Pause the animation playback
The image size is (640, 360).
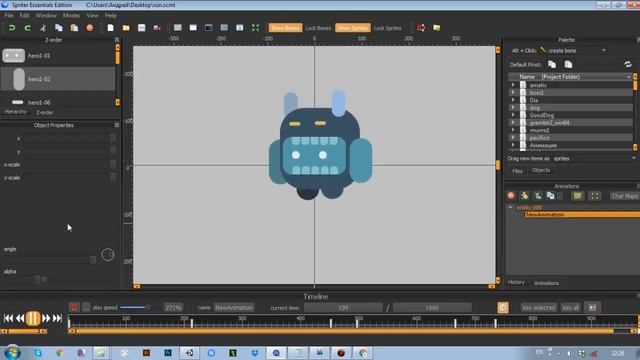pos(33,318)
